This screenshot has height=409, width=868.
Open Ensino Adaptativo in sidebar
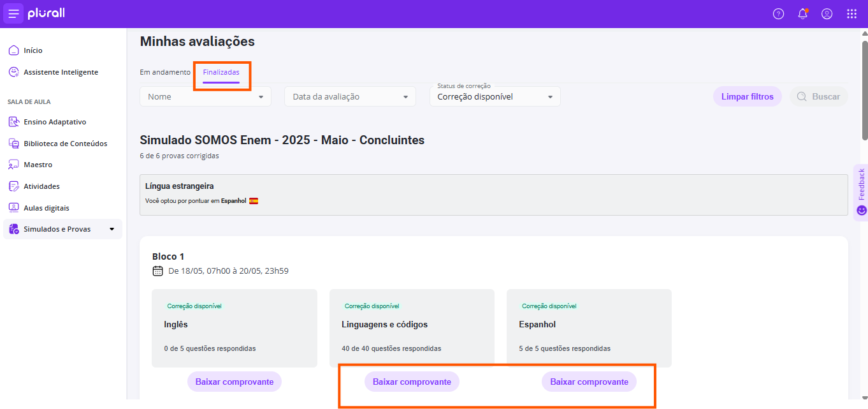54,122
